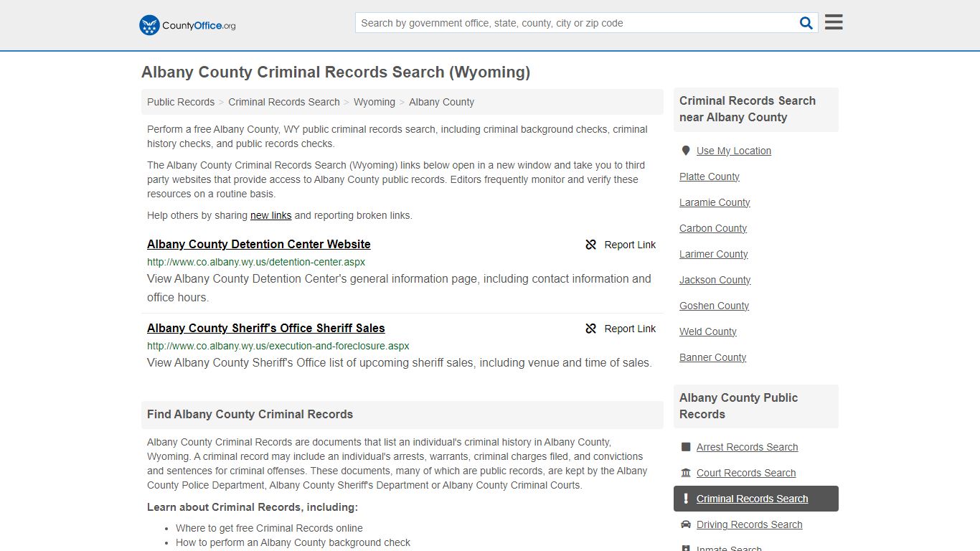This screenshot has width=980, height=551.
Task: Open the execution-and-foreclosure.aspx URL
Action: pyautogui.click(x=278, y=346)
